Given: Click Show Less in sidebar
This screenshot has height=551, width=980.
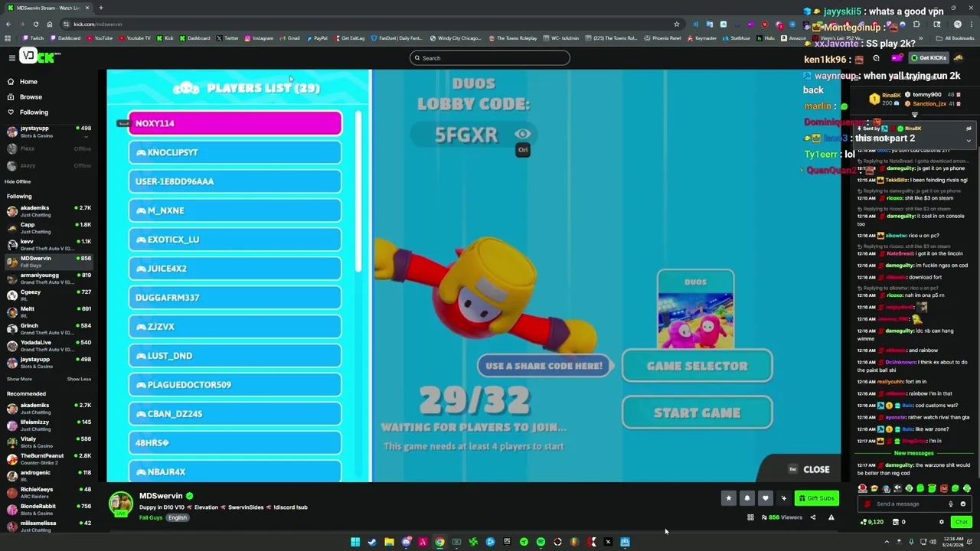Looking at the screenshot, I should click(79, 379).
